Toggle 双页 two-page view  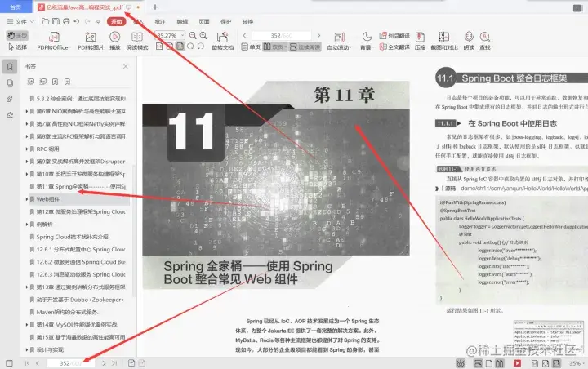coord(275,47)
